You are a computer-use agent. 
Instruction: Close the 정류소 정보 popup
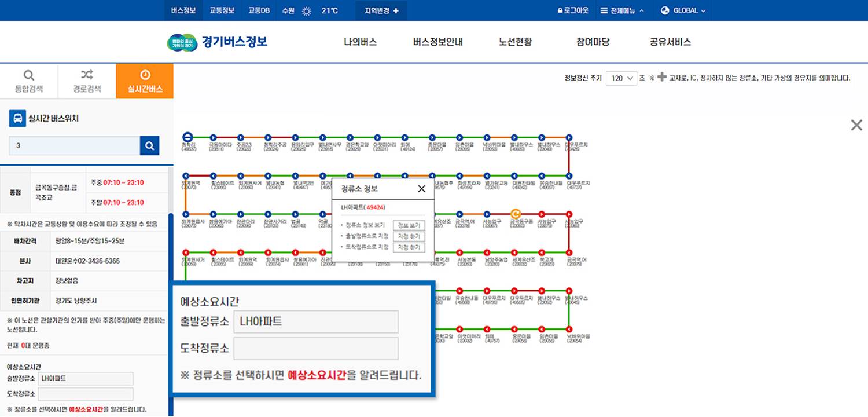click(x=421, y=189)
